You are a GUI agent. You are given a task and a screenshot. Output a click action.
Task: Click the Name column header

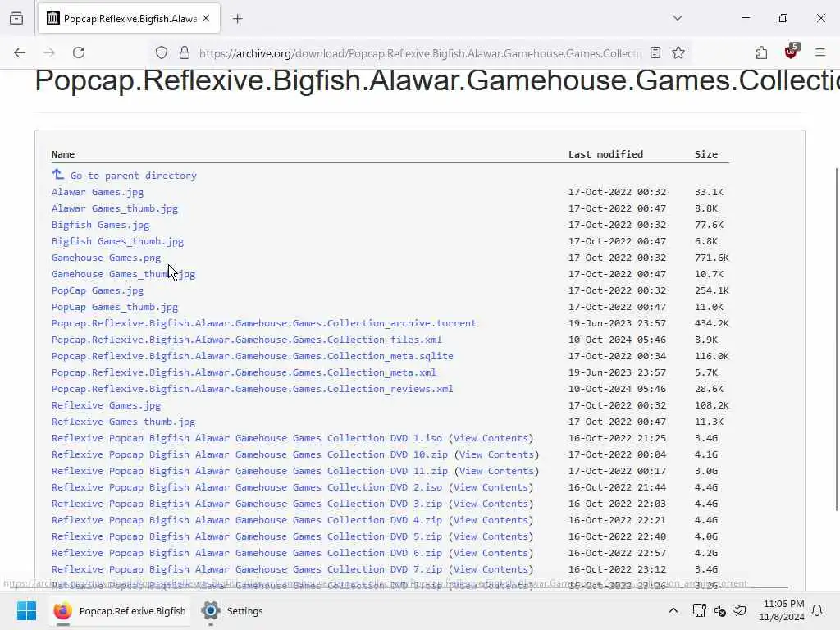63,154
